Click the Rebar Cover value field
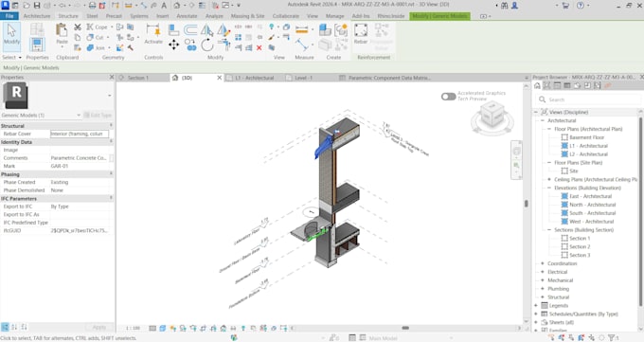Image resolution: width=644 pixels, height=342 pixels. (80, 134)
